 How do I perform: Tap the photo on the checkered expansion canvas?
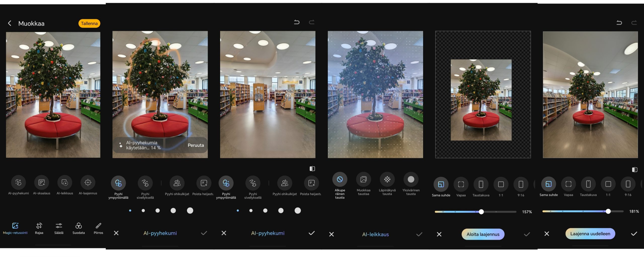(x=481, y=100)
